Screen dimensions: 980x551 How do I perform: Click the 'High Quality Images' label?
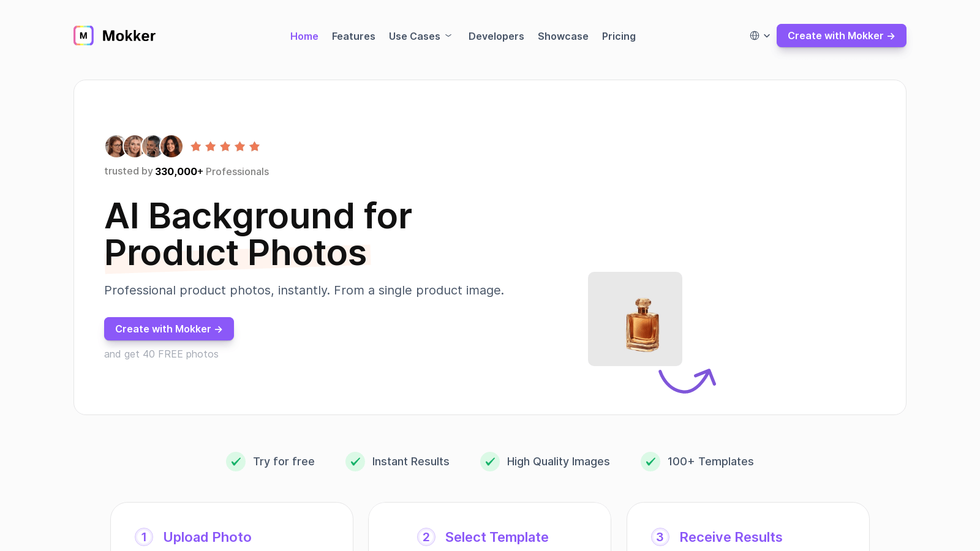pos(559,462)
